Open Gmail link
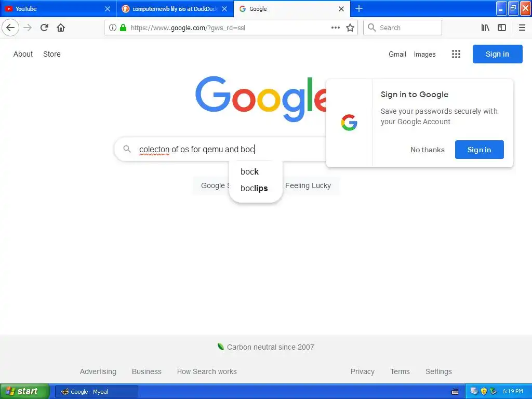 (397, 54)
